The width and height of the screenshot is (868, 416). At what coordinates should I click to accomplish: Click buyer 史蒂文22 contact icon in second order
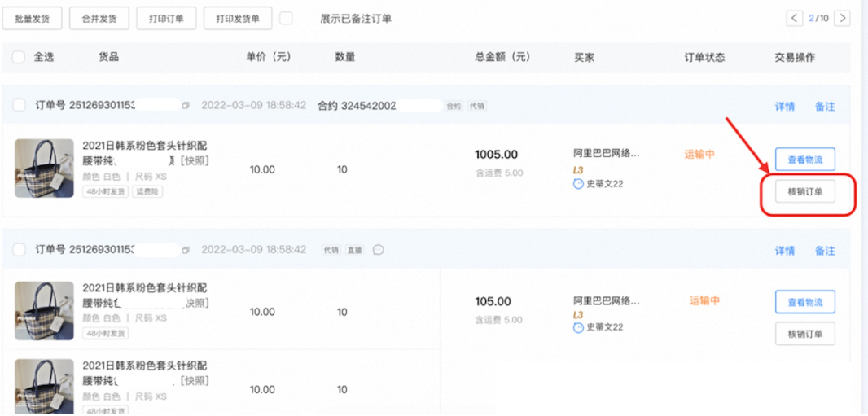[578, 327]
